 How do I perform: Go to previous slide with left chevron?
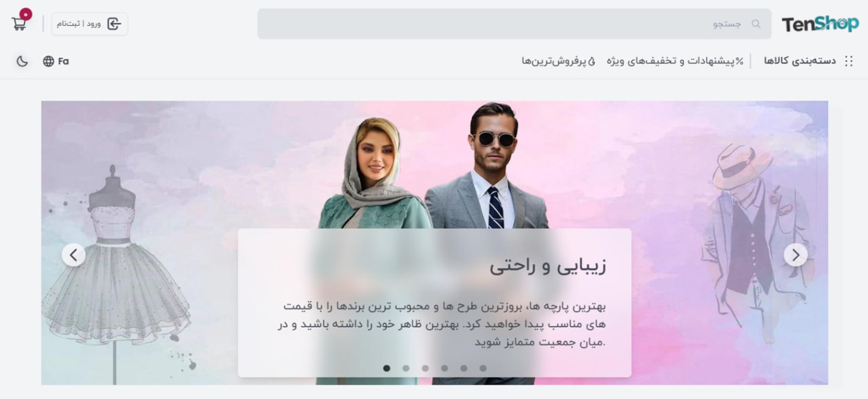coord(73,255)
